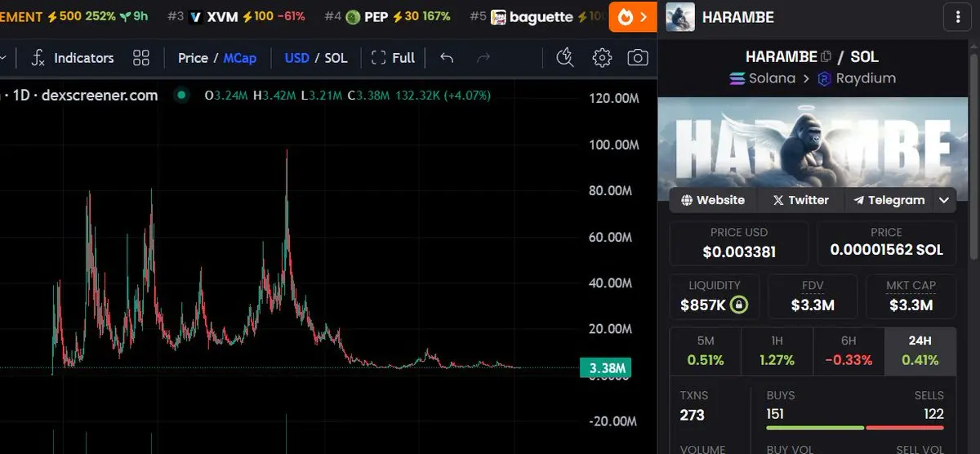Screen dimensions: 980x454
Task: Click the red SELLS progress bar
Action: point(905,428)
